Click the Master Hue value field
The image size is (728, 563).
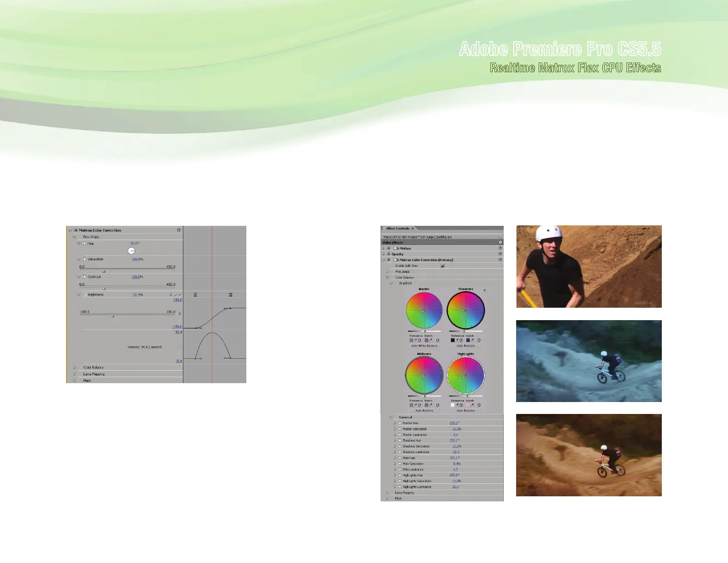[x=455, y=423]
